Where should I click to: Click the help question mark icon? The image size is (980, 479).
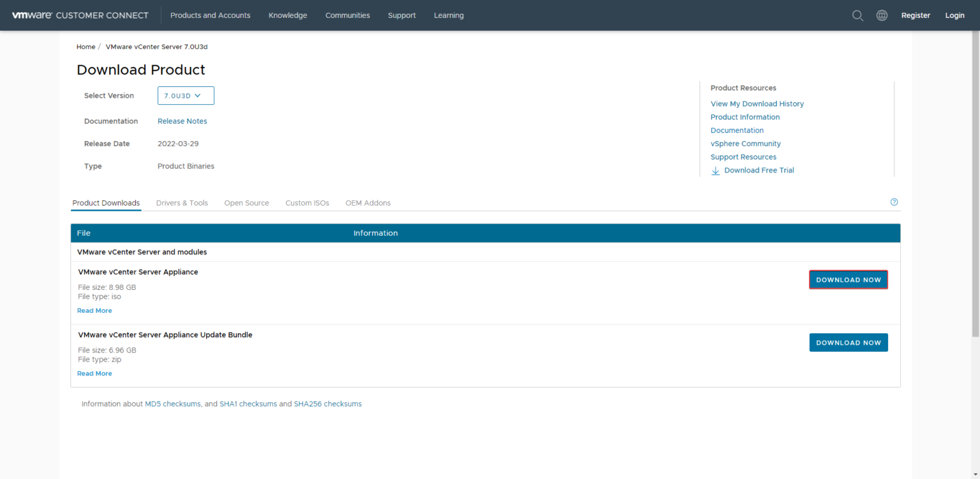pyautogui.click(x=894, y=201)
